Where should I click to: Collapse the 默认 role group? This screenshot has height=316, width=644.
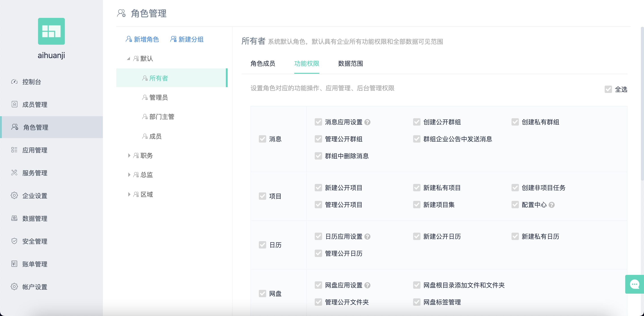(x=129, y=59)
